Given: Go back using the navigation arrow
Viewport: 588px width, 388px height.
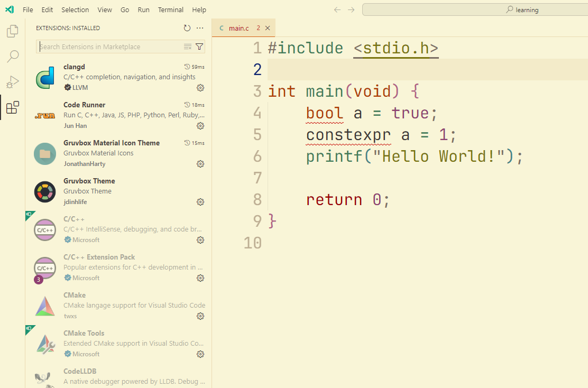Looking at the screenshot, I should pyautogui.click(x=337, y=10).
